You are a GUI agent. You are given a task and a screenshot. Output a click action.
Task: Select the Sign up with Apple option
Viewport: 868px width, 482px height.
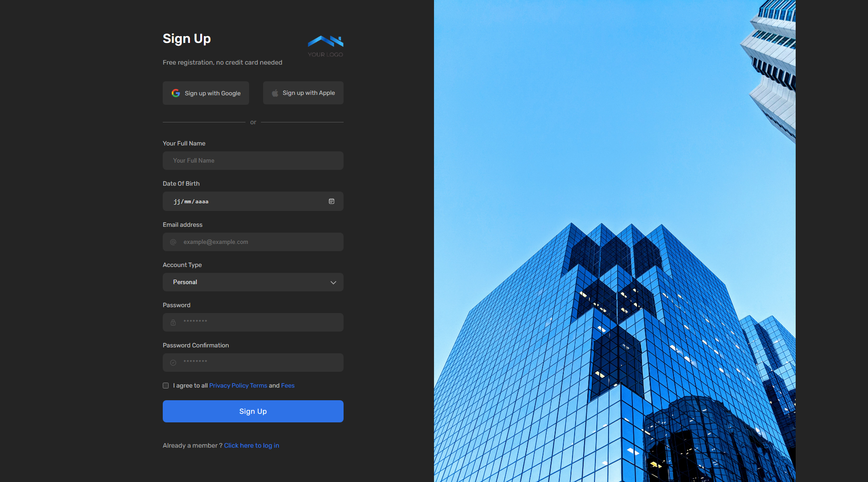coord(303,93)
